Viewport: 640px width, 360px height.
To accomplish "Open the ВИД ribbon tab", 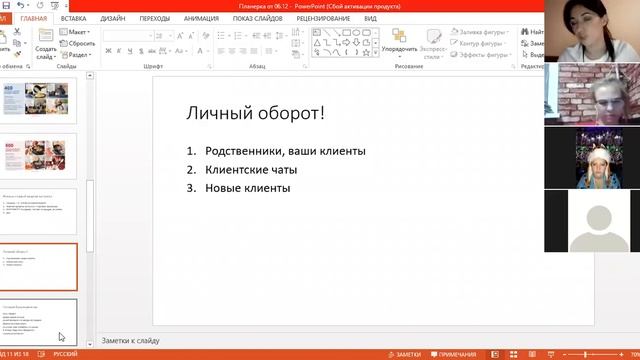I will pyautogui.click(x=371, y=18).
